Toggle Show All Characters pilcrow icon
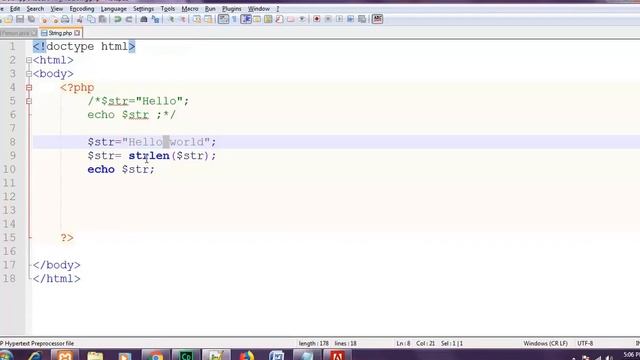Viewport: 640px width, 360px height. coord(234,19)
